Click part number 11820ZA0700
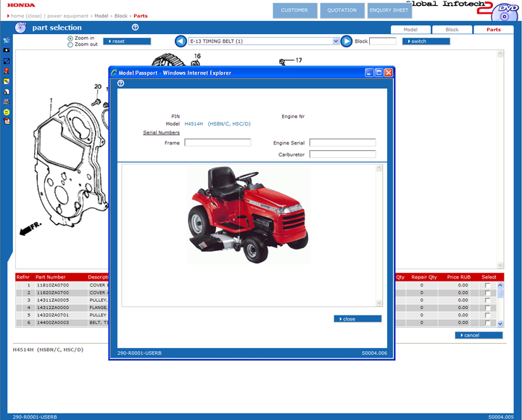The width and height of the screenshot is (522, 420). [53, 293]
